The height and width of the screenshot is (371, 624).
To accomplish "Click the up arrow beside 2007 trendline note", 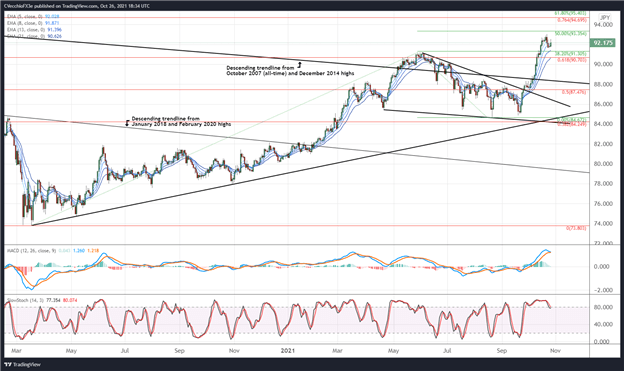I will pos(299,63).
